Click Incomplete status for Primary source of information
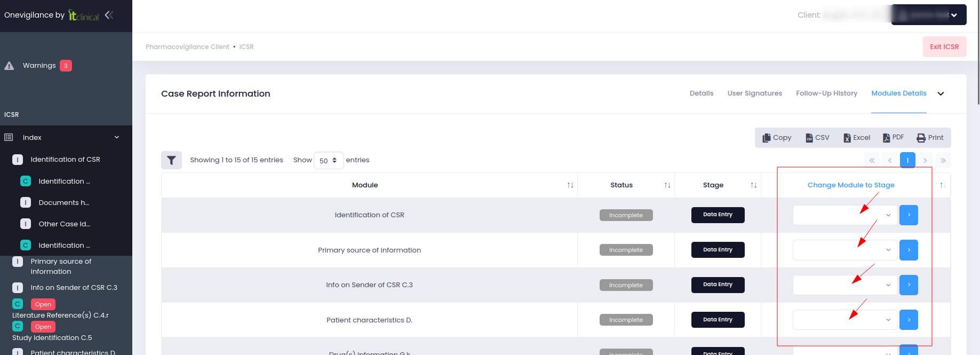This screenshot has width=980, height=355. click(626, 250)
